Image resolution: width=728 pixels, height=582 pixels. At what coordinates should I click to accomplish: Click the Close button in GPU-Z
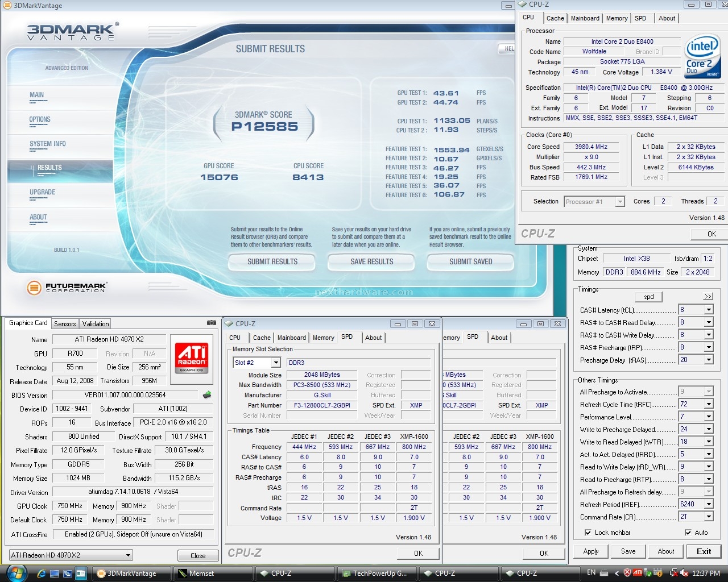(x=198, y=556)
